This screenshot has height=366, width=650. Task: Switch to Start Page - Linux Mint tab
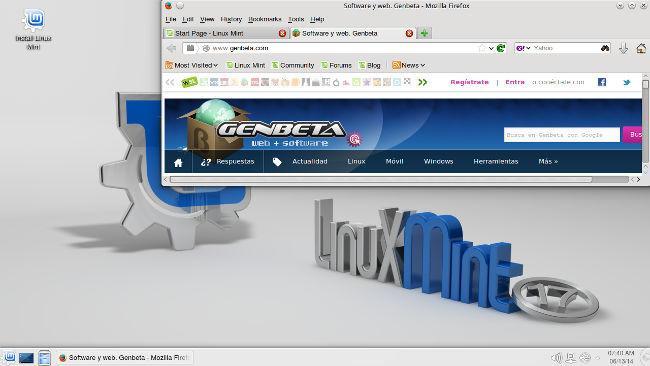(x=226, y=33)
